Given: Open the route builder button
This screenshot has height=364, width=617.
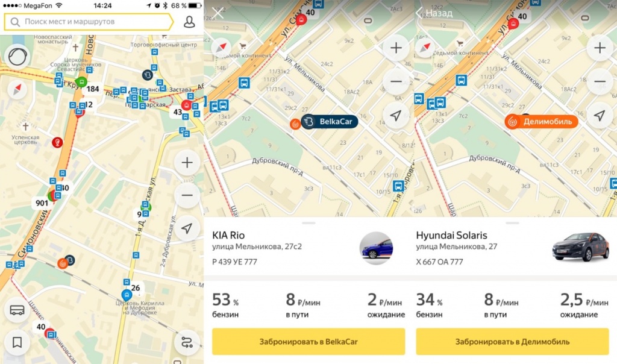Looking at the screenshot, I should (187, 342).
